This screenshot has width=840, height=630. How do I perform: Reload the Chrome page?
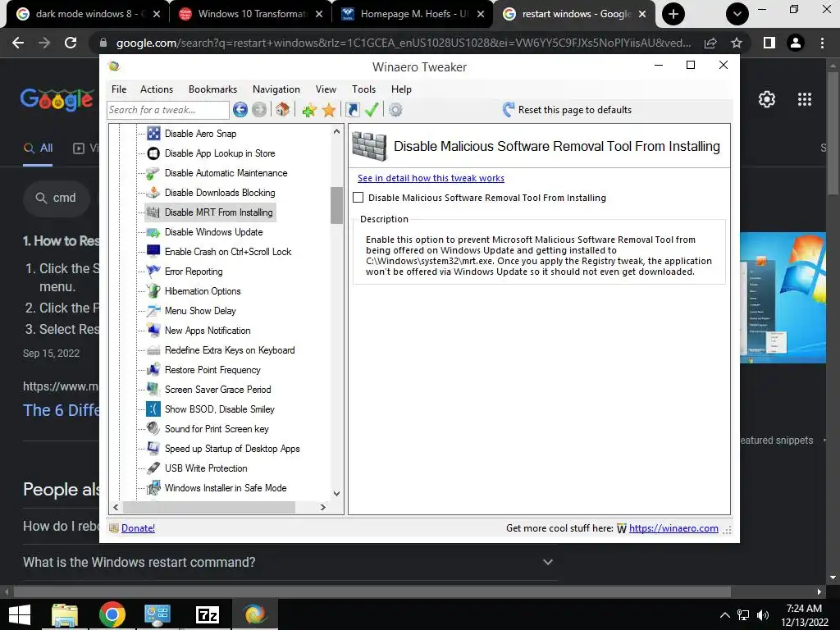(x=71, y=43)
